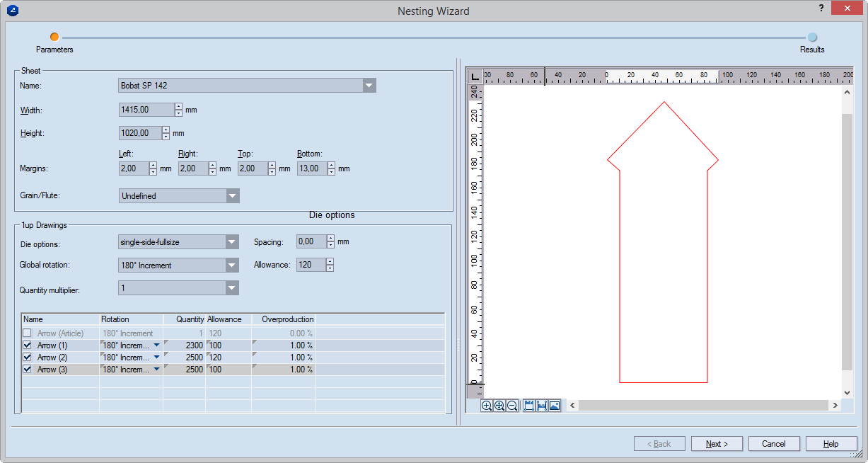The image size is (868, 463).
Task: Click the zoom out magnifier icon
Action: coord(512,406)
